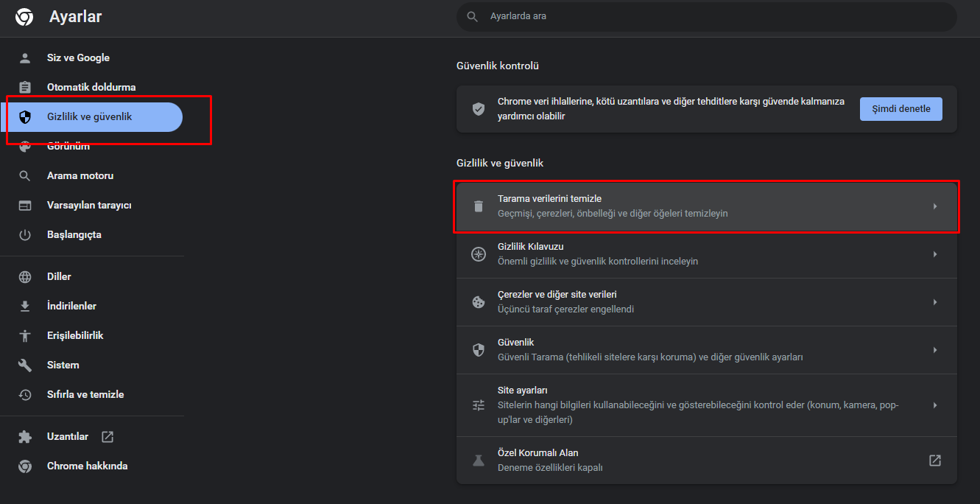Click the Gizlilik Kılavuzu compass icon
Screen dimensions: 980x504
click(x=478, y=253)
